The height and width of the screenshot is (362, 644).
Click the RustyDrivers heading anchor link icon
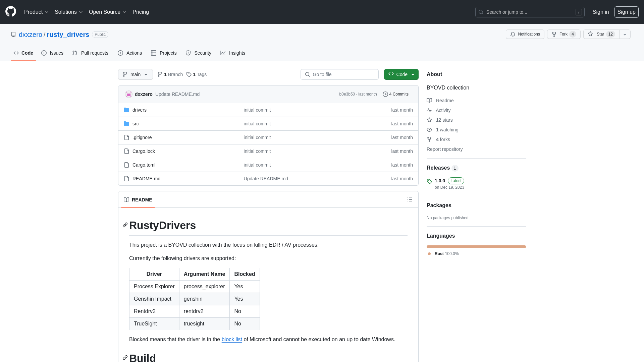(125, 225)
